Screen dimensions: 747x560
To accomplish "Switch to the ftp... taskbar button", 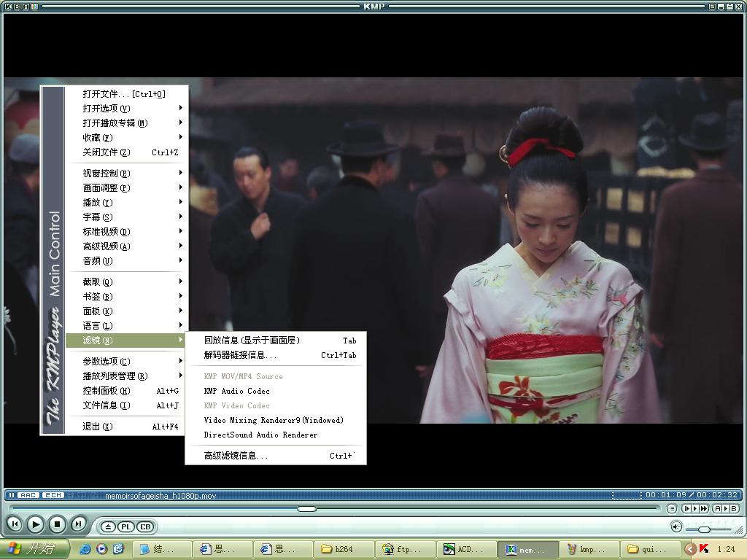I will point(406,549).
